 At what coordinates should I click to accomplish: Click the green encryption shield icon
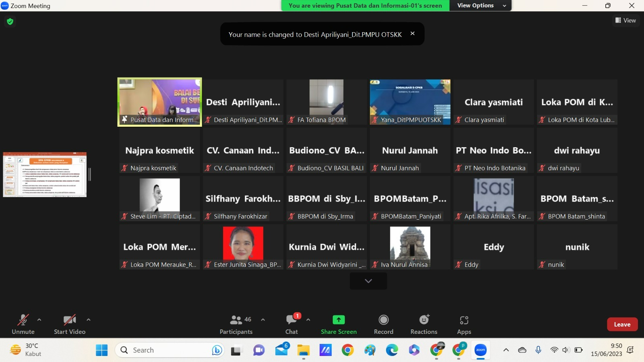point(10,21)
